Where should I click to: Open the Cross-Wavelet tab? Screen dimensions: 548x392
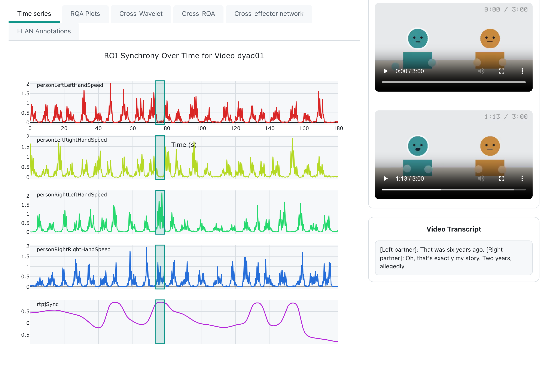click(x=141, y=14)
